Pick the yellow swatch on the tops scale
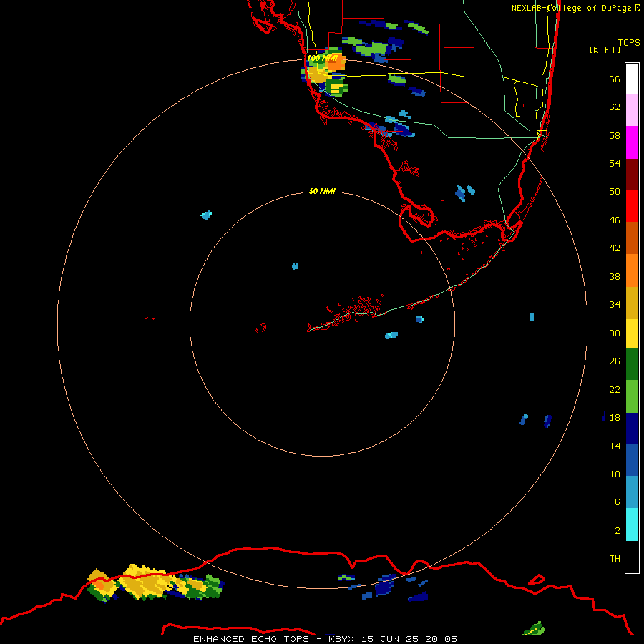The width and height of the screenshot is (644, 644). click(632, 333)
